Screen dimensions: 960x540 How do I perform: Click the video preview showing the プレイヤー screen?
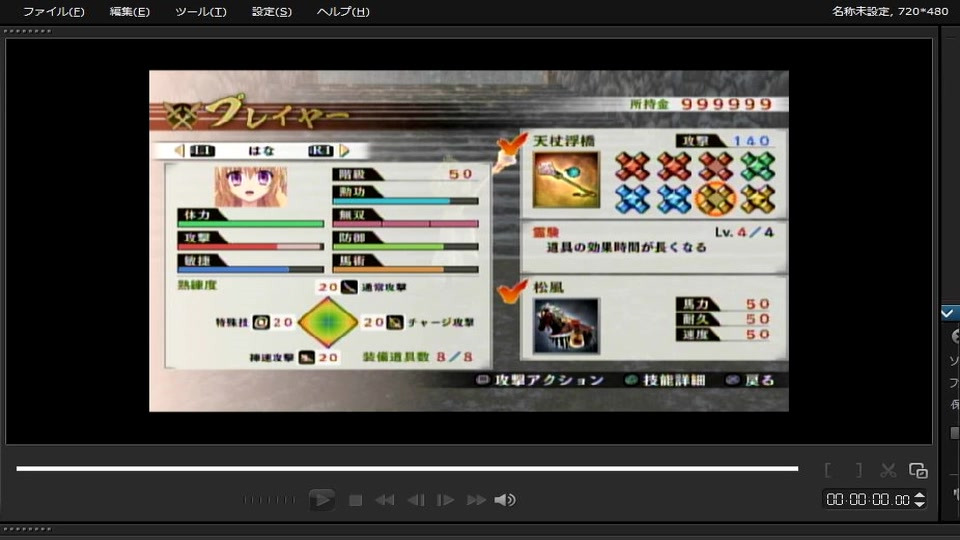point(469,241)
